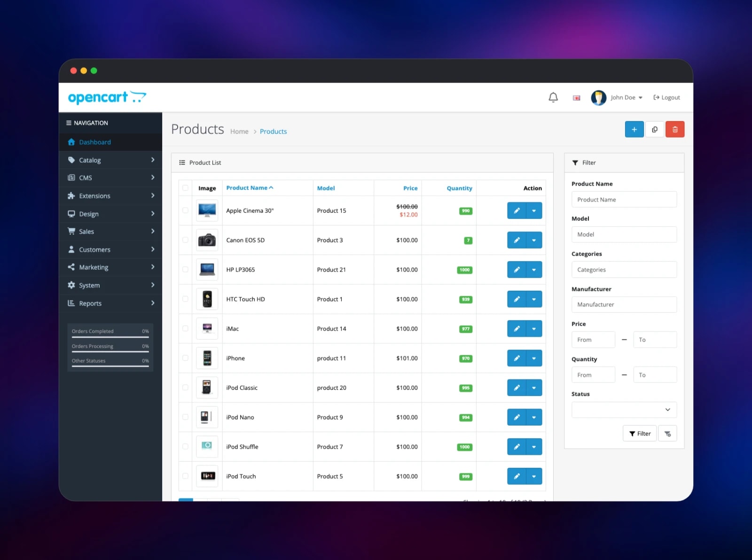This screenshot has height=560, width=752.
Task: Check the iMac row checkbox
Action: click(x=185, y=329)
